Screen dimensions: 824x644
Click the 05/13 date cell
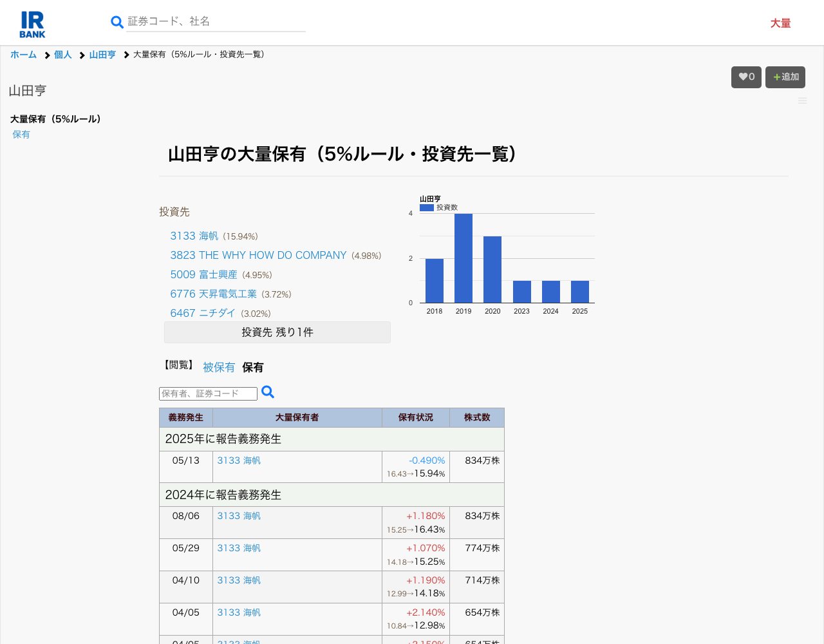pyautogui.click(x=186, y=467)
